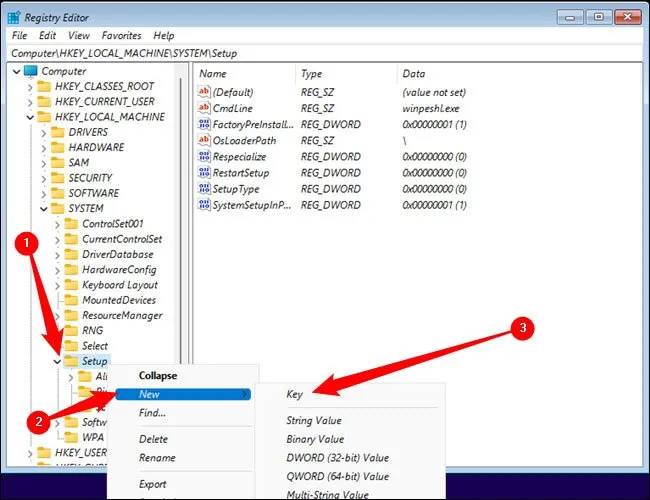Click the SetupType DWORD value icon

click(x=205, y=188)
